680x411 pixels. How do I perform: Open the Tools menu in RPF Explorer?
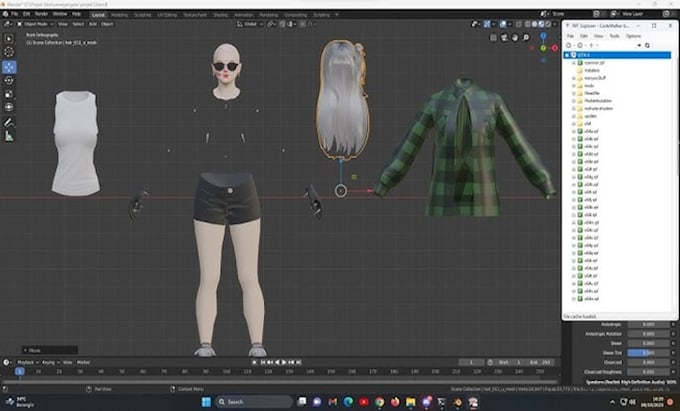point(614,35)
